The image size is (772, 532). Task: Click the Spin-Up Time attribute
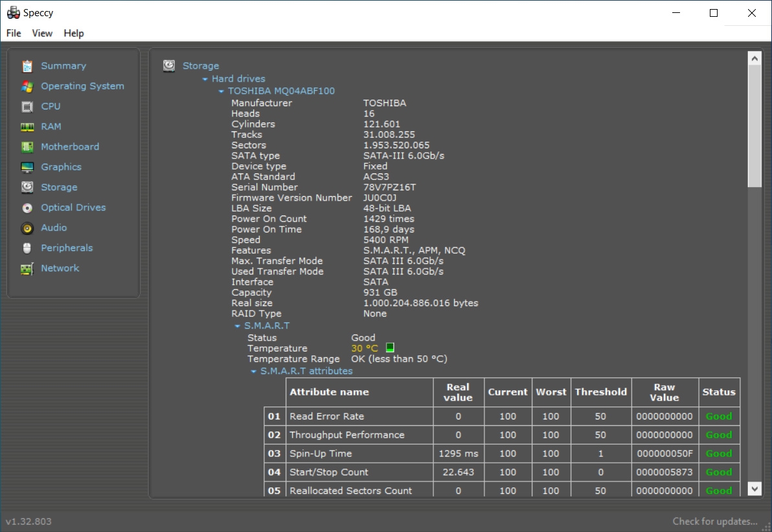321,454
